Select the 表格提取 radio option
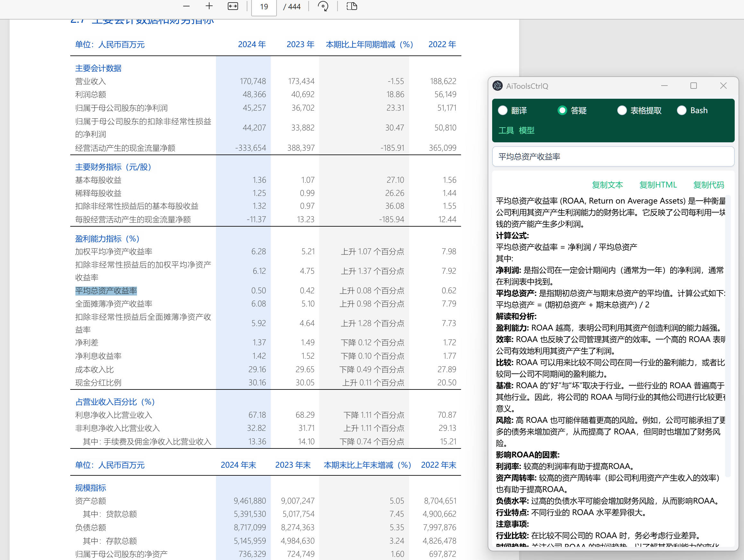Image resolution: width=744 pixels, height=560 pixels. [x=622, y=110]
